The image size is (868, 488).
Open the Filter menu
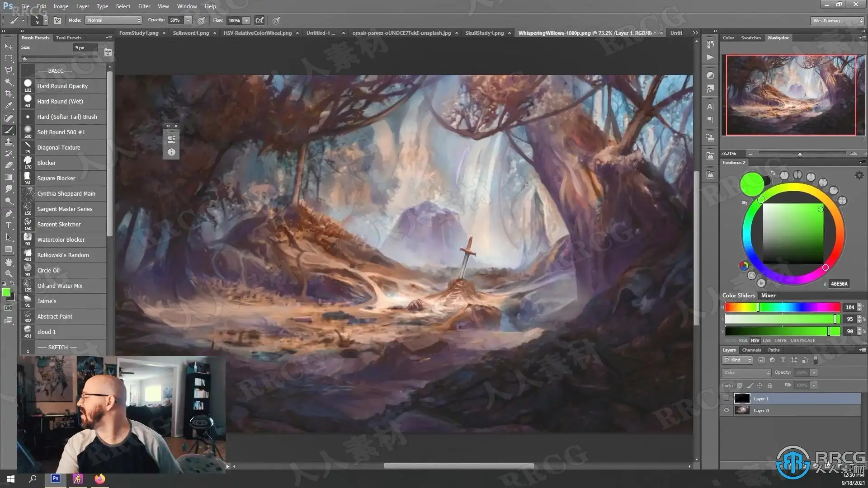point(144,6)
